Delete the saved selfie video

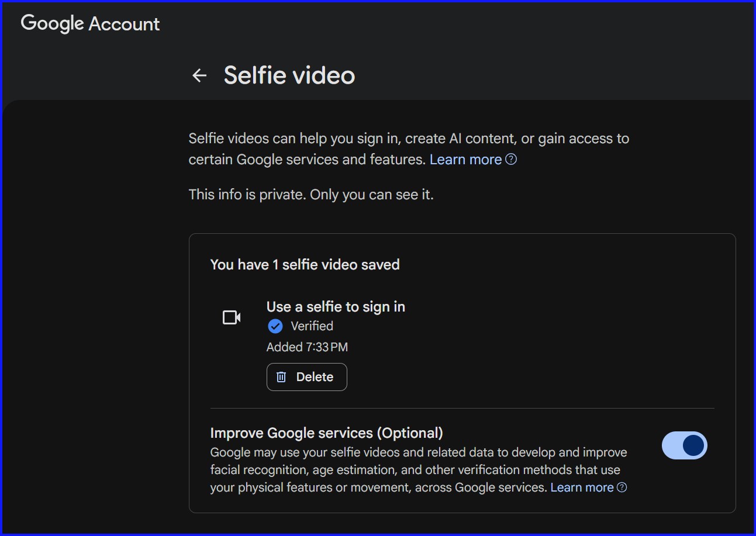click(307, 377)
